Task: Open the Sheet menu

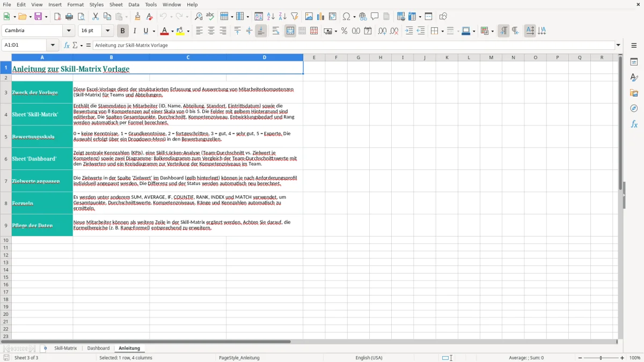Action: point(116,4)
